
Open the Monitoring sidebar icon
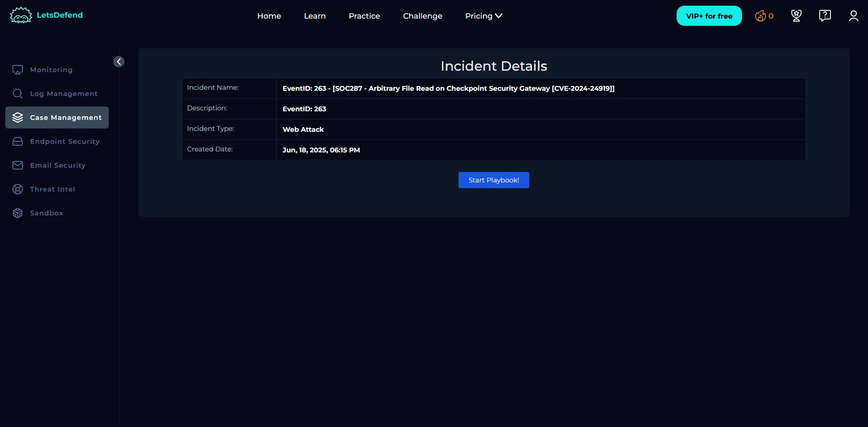(18, 70)
